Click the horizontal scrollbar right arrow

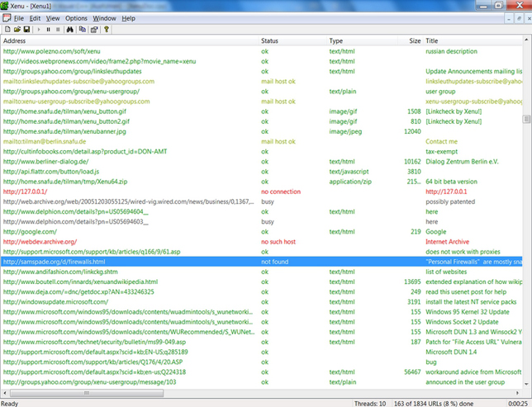click(x=517, y=393)
